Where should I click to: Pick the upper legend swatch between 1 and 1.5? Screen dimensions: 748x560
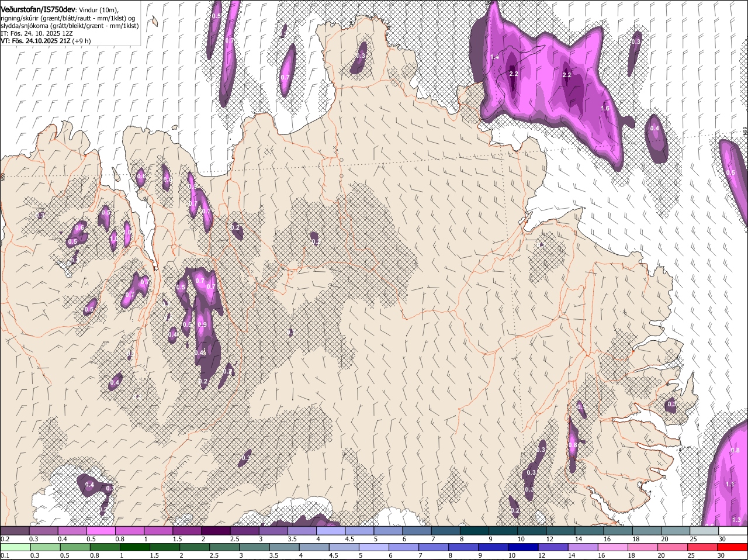coord(158,530)
